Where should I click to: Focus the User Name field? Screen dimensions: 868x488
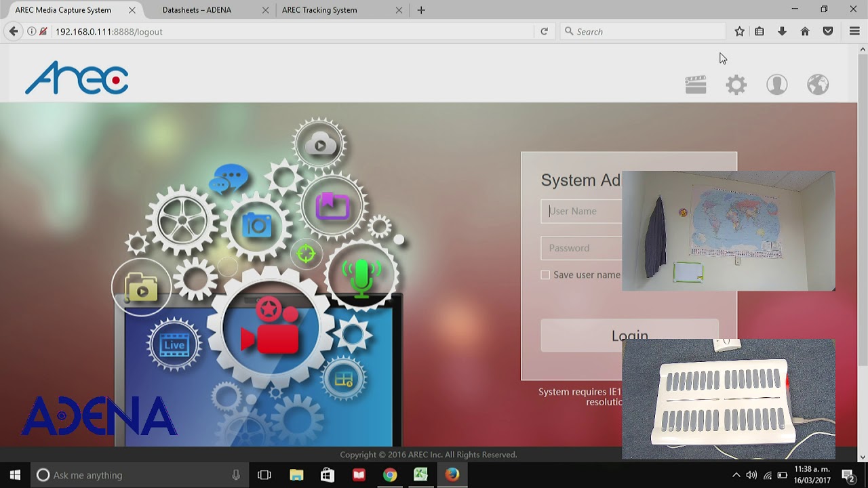(581, 211)
